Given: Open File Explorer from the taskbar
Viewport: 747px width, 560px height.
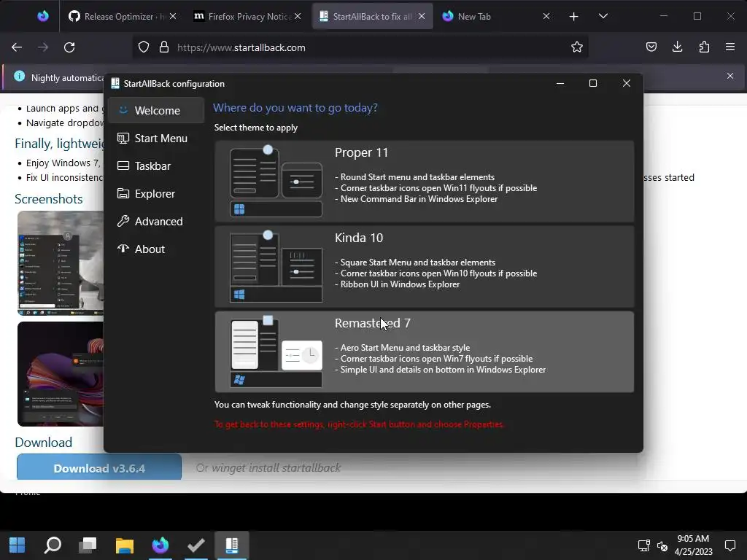Looking at the screenshot, I should click(x=125, y=545).
